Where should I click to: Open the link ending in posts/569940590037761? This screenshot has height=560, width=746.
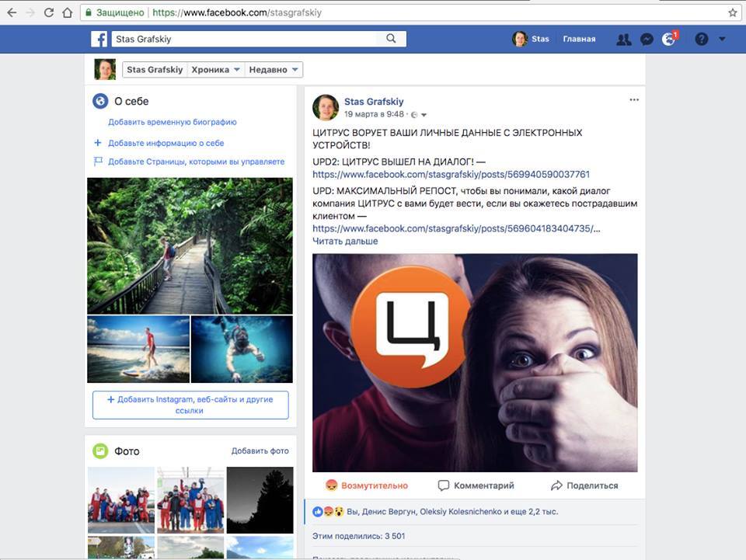pyautogui.click(x=451, y=175)
